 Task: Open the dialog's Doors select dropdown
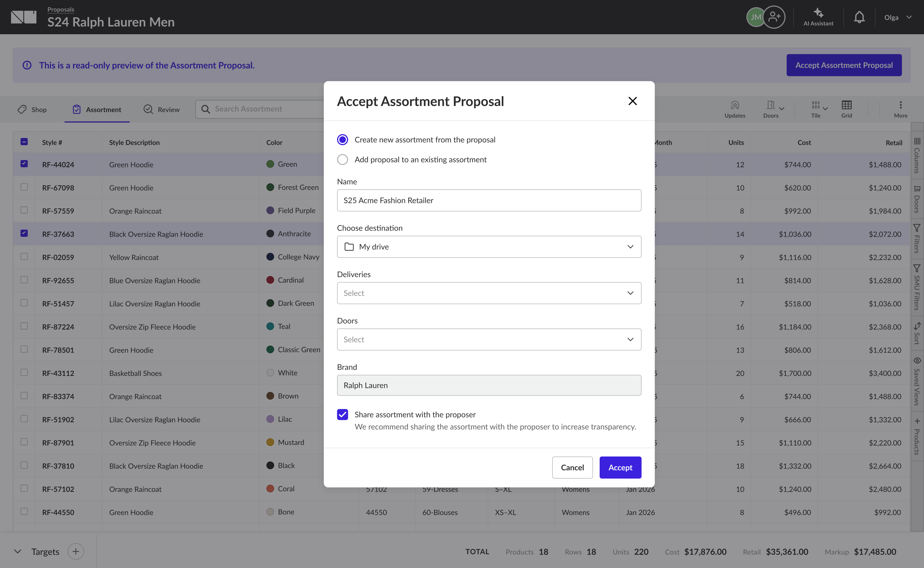tap(489, 339)
